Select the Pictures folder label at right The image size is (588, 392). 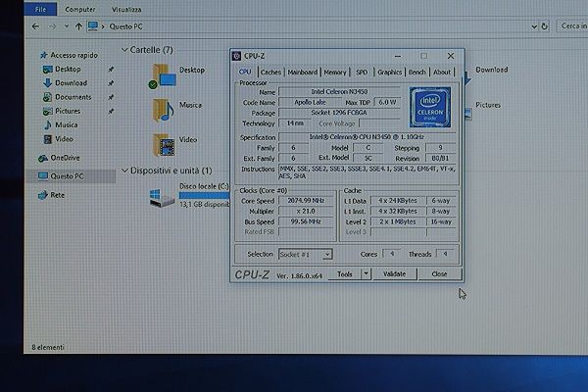(x=488, y=105)
